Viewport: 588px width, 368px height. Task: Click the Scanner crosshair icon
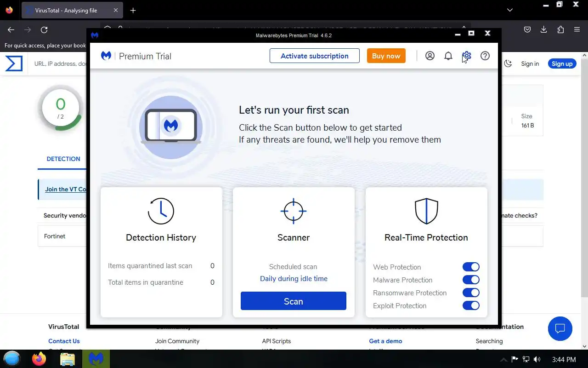[x=294, y=211]
